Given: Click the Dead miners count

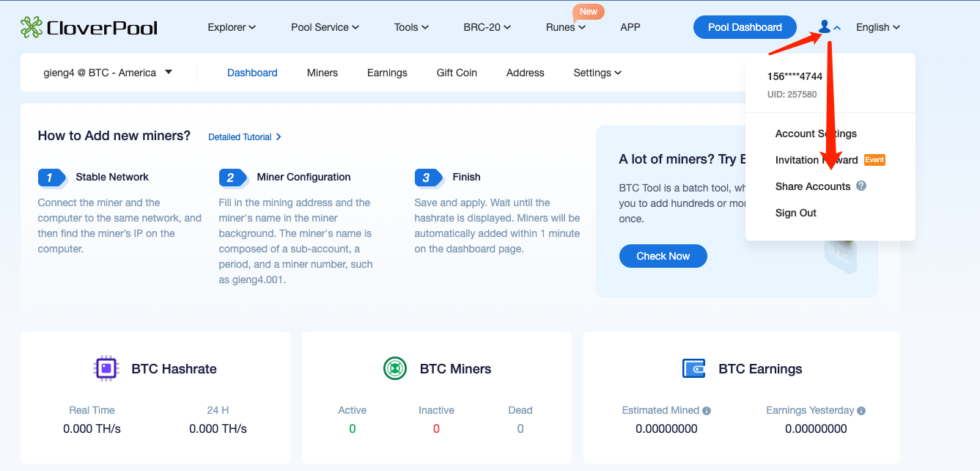Looking at the screenshot, I should 520,428.
